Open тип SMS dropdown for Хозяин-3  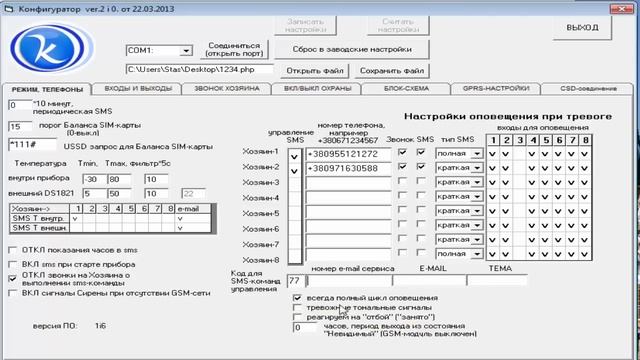[476, 182]
